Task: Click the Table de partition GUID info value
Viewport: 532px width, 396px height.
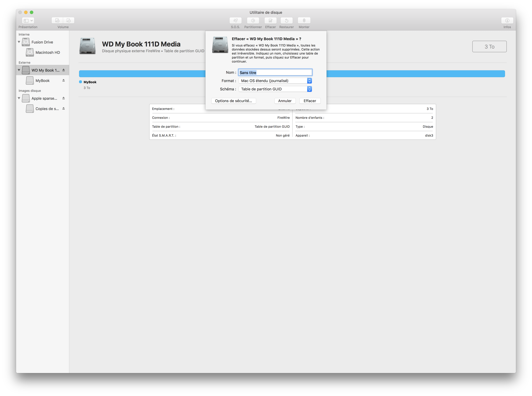Action: tap(272, 127)
